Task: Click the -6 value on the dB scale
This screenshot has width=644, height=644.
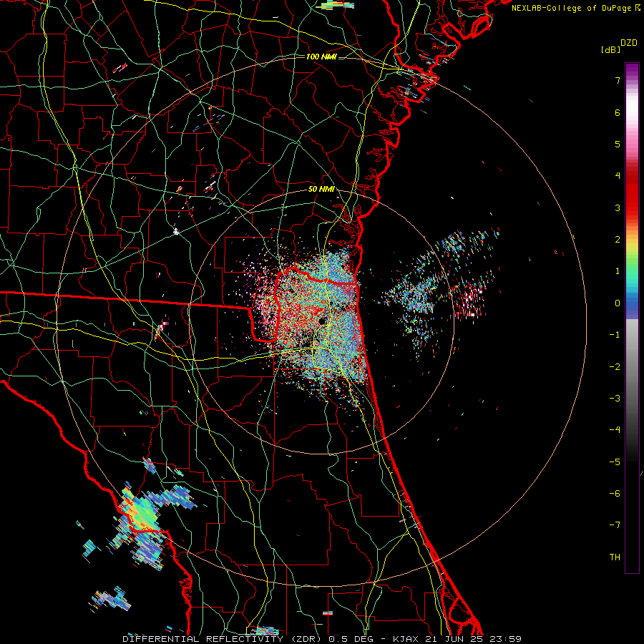Action: pos(615,494)
